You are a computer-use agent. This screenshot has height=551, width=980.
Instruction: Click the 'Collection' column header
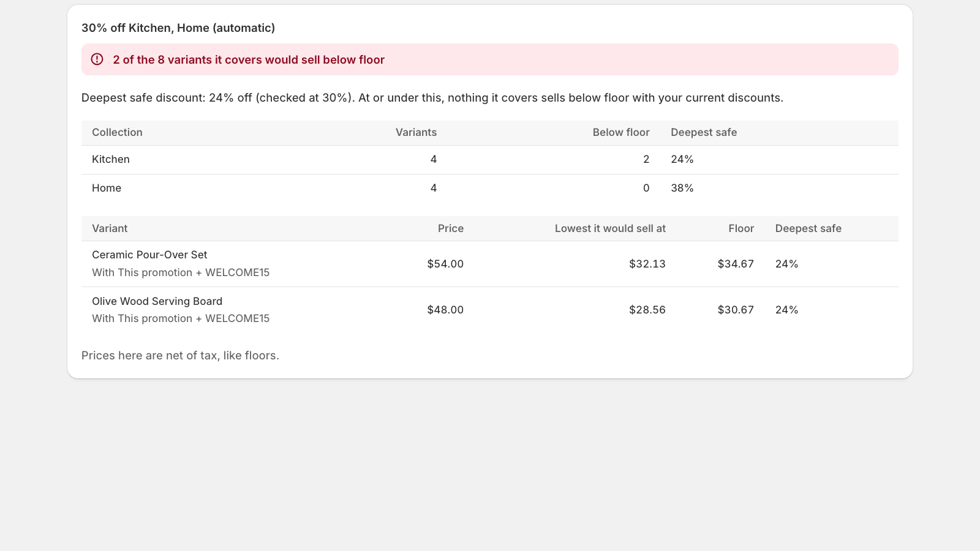tap(117, 132)
